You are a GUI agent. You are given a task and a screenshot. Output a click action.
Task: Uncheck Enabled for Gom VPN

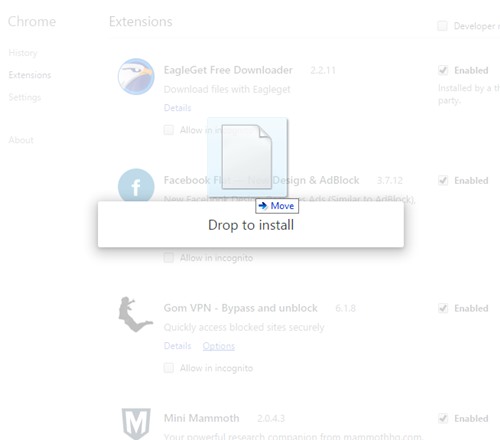(x=443, y=308)
